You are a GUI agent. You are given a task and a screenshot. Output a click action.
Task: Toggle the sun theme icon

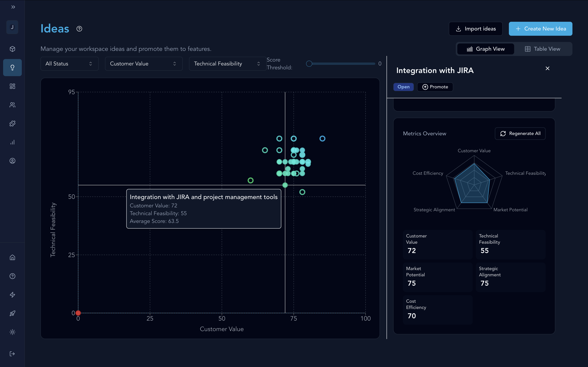(x=12, y=332)
